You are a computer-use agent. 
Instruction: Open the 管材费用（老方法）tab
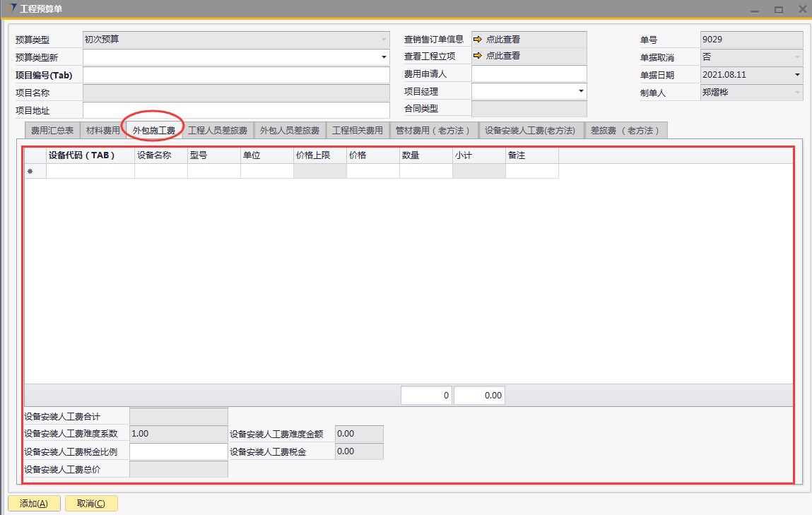(433, 131)
